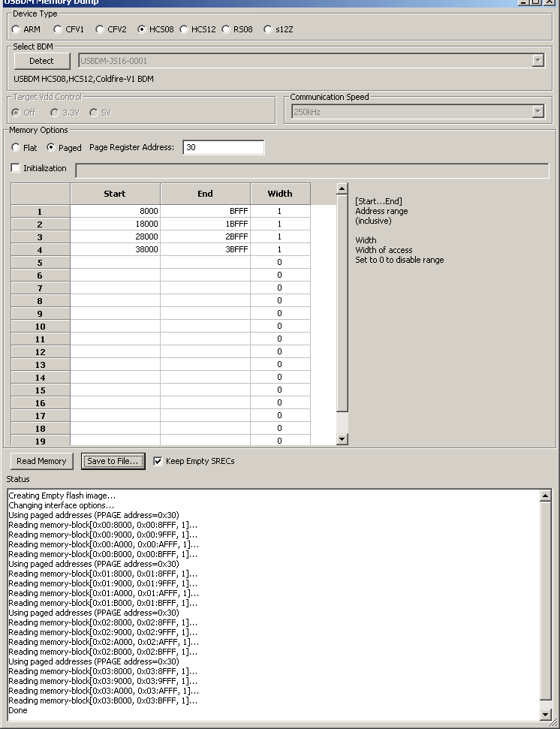This screenshot has height=729, width=560.
Task: Click the 'Changing interface options…' status line
Action: (x=62, y=505)
